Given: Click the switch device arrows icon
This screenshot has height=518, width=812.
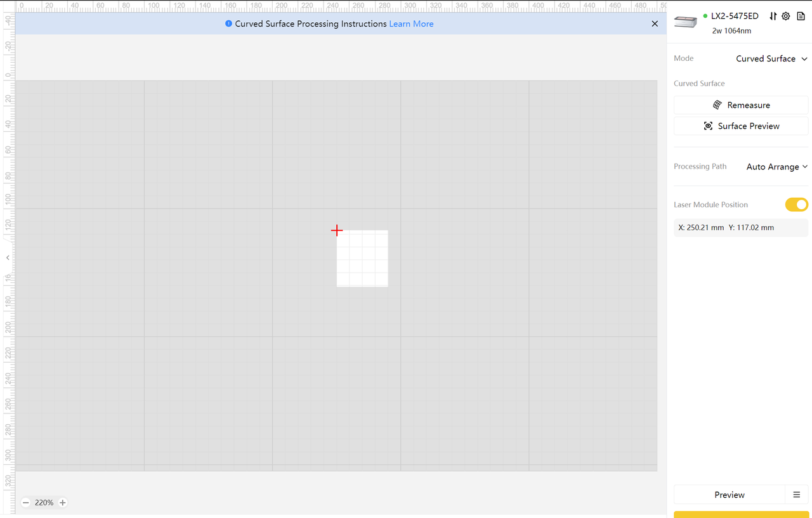Looking at the screenshot, I should point(773,16).
